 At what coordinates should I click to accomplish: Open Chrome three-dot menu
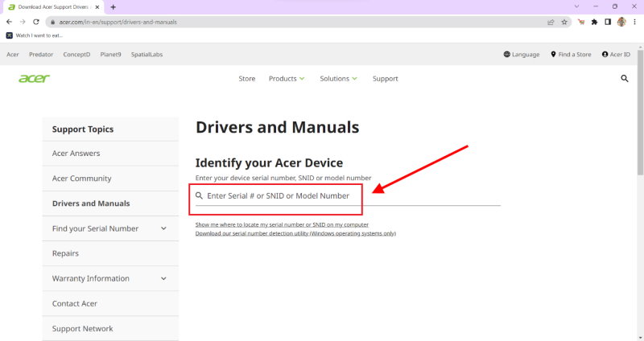coord(634,23)
